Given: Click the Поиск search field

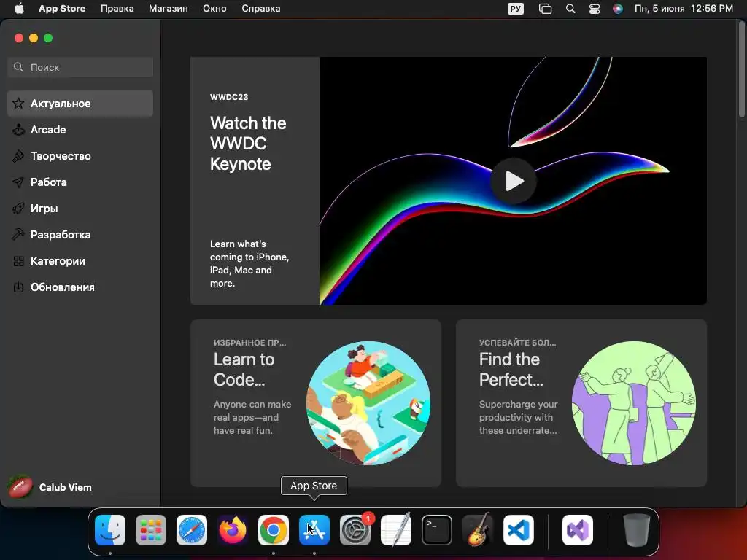Looking at the screenshot, I should coord(80,67).
